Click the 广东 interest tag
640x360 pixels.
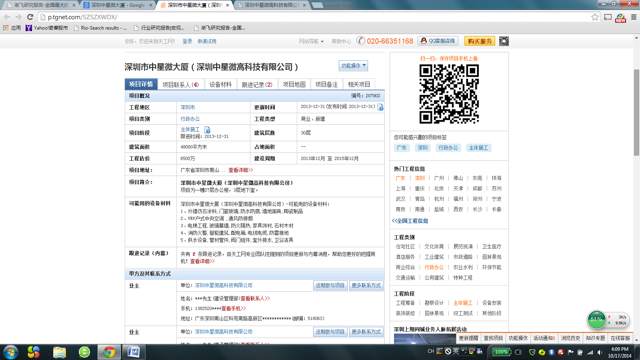click(x=401, y=148)
